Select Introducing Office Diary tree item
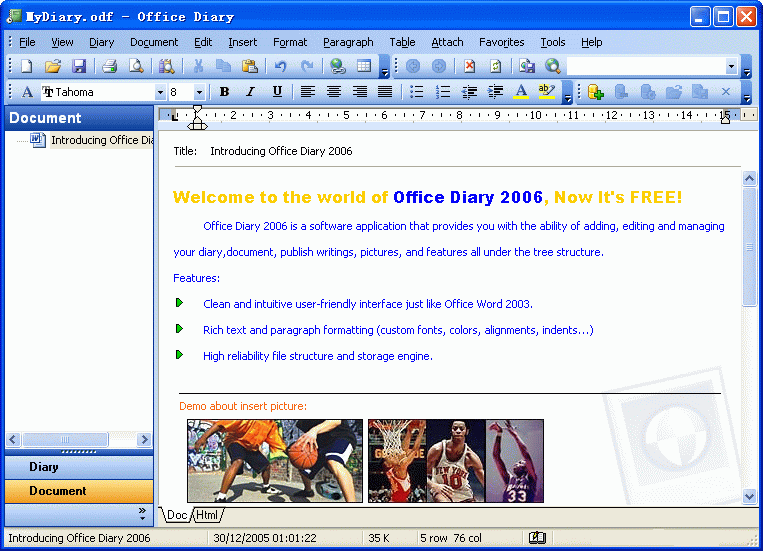Screen dimensions: 763x551 102,140
